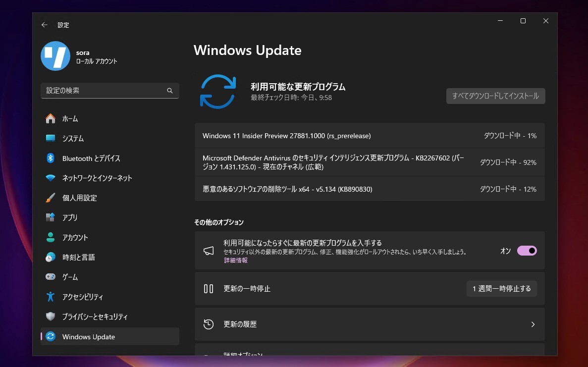Image resolution: width=588 pixels, height=367 pixels.
Task: Select the システム monitor icon
Action: pyautogui.click(x=51, y=138)
